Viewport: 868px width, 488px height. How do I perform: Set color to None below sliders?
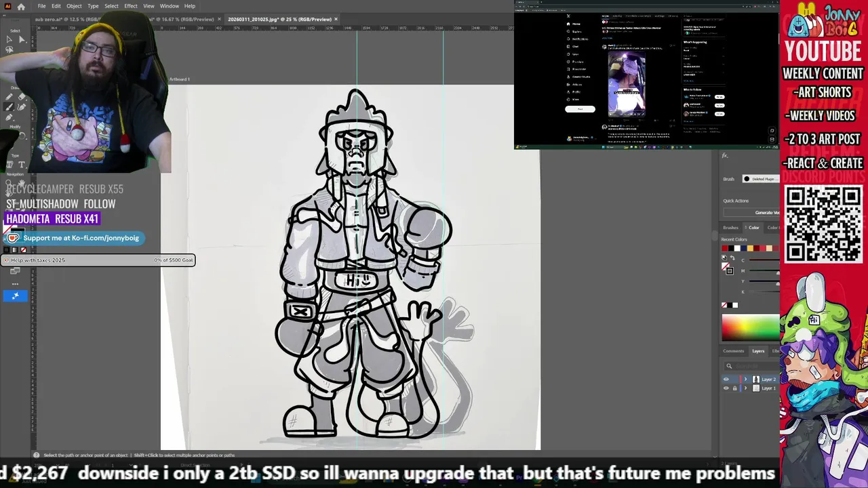724,305
